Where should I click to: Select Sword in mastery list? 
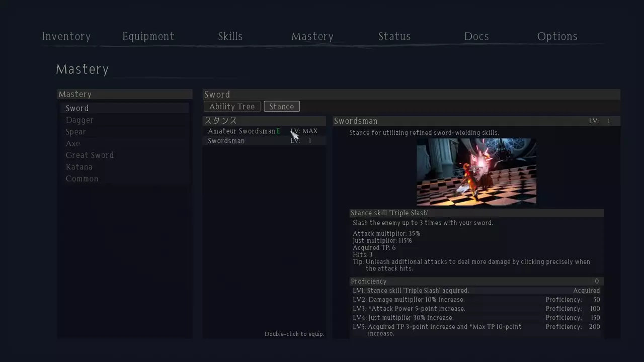click(125, 108)
